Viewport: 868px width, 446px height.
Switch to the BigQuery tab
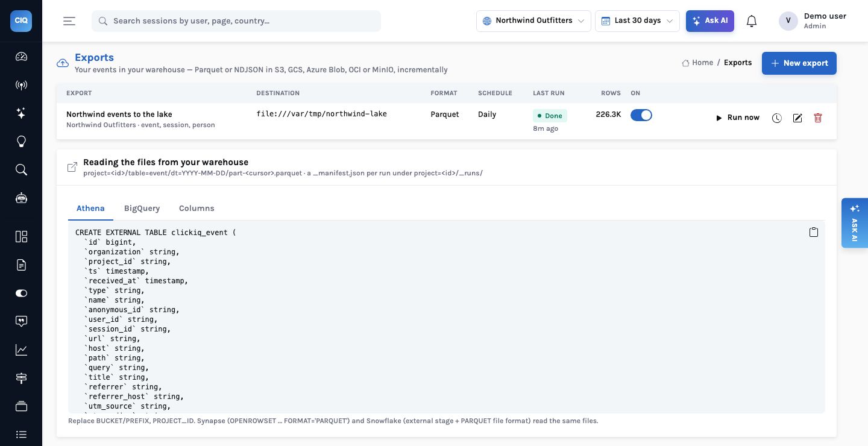click(x=142, y=209)
